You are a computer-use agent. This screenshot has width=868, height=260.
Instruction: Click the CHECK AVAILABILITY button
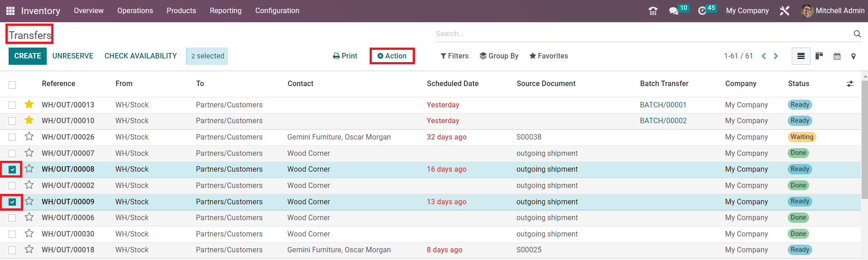click(141, 56)
